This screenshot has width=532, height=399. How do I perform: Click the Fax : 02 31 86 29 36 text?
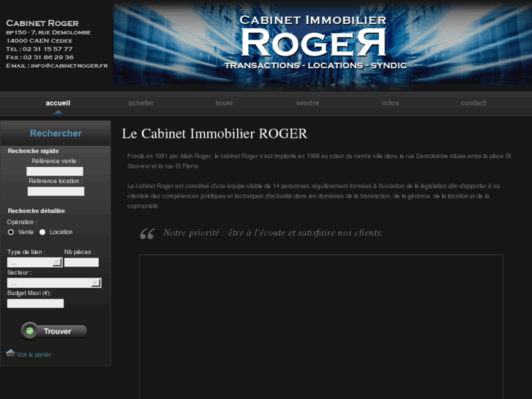[x=40, y=57]
